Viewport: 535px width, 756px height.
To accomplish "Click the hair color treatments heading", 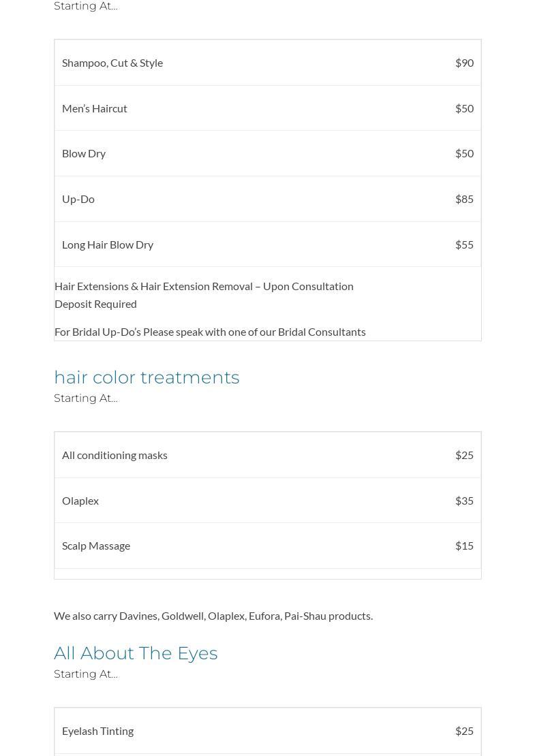I will (x=147, y=377).
